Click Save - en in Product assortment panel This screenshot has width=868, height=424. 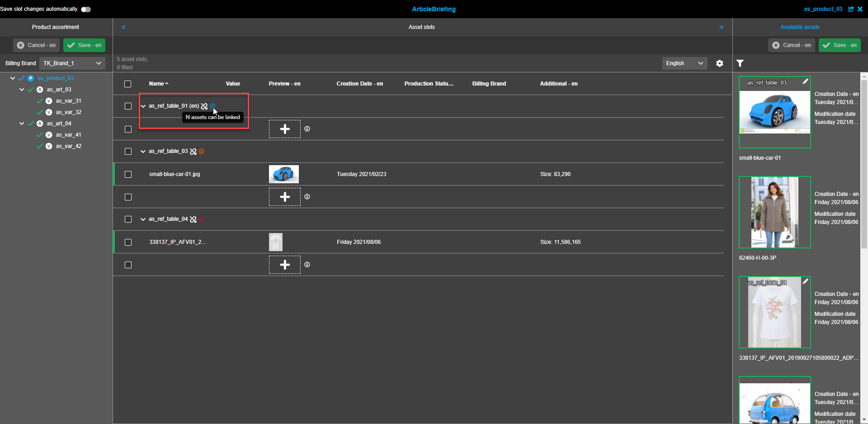pyautogui.click(x=84, y=45)
